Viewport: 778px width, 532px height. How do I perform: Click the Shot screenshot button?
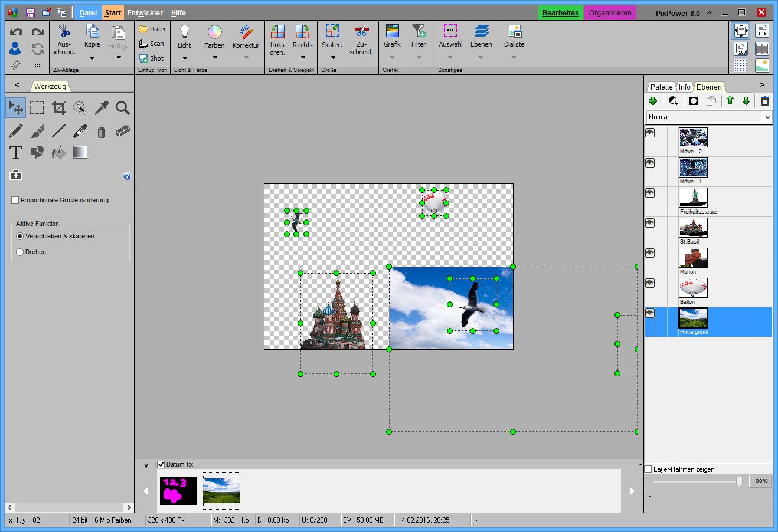pos(151,58)
